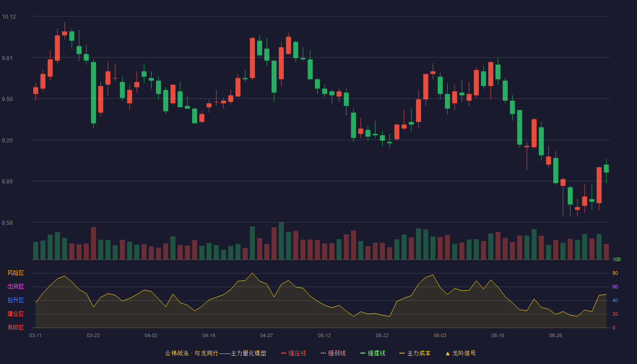Click the 06-15 date label
The height and width of the screenshot is (364, 637).
coord(498,335)
